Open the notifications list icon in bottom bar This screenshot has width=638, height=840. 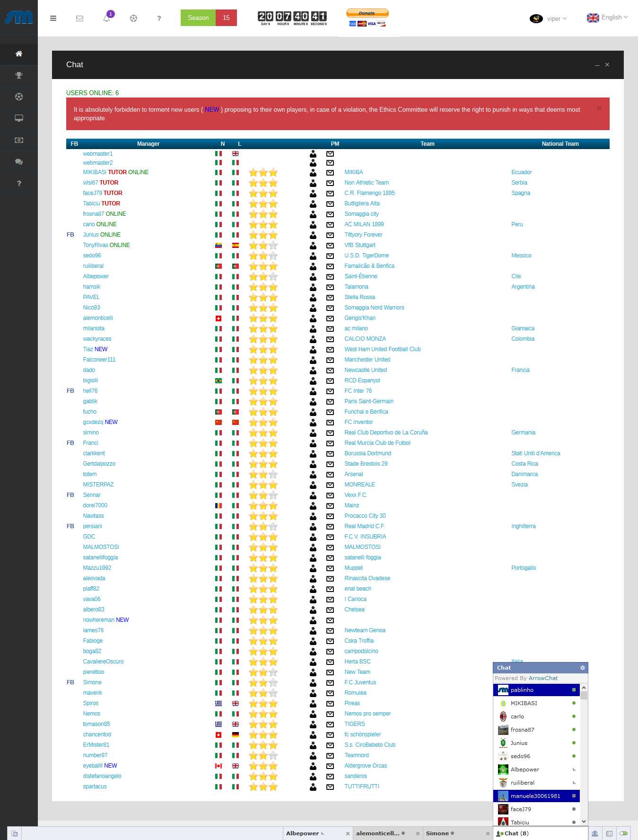609,833
